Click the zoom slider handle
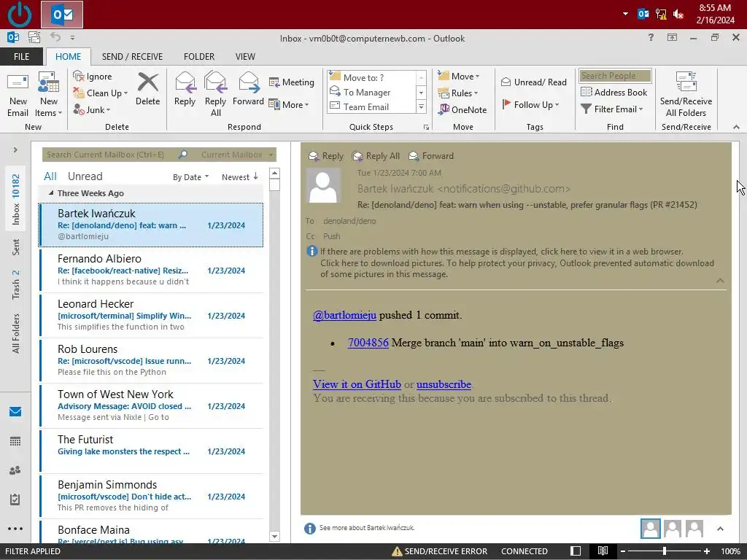The image size is (747, 560). [x=664, y=551]
